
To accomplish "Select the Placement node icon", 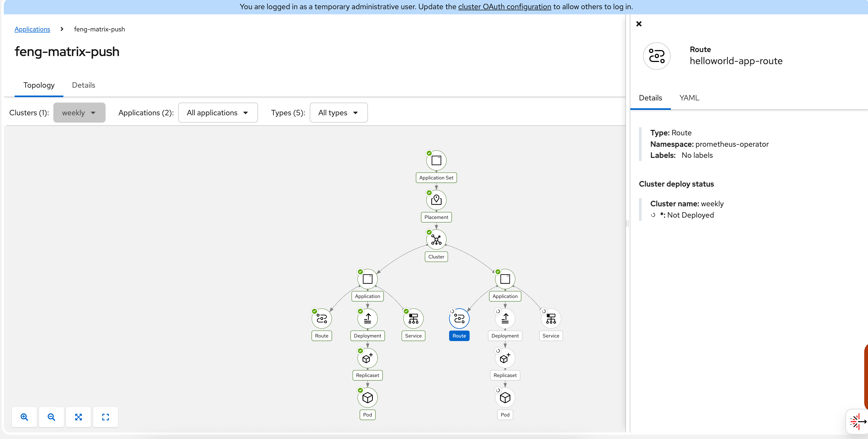I will pyautogui.click(x=436, y=200).
